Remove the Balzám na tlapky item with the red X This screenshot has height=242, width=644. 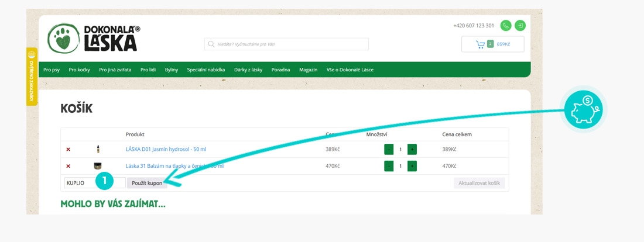[68, 166]
